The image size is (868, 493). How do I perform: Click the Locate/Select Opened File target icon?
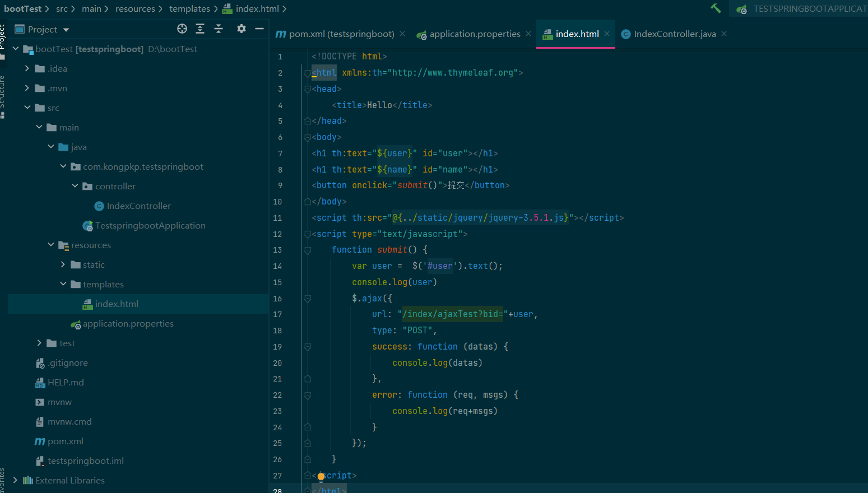[x=182, y=29]
